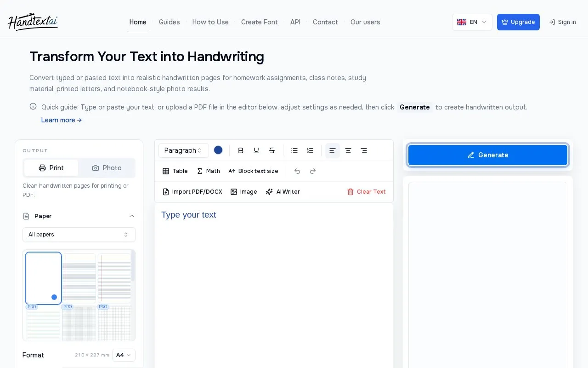Switch output mode to Print
588x368 pixels.
click(x=51, y=168)
